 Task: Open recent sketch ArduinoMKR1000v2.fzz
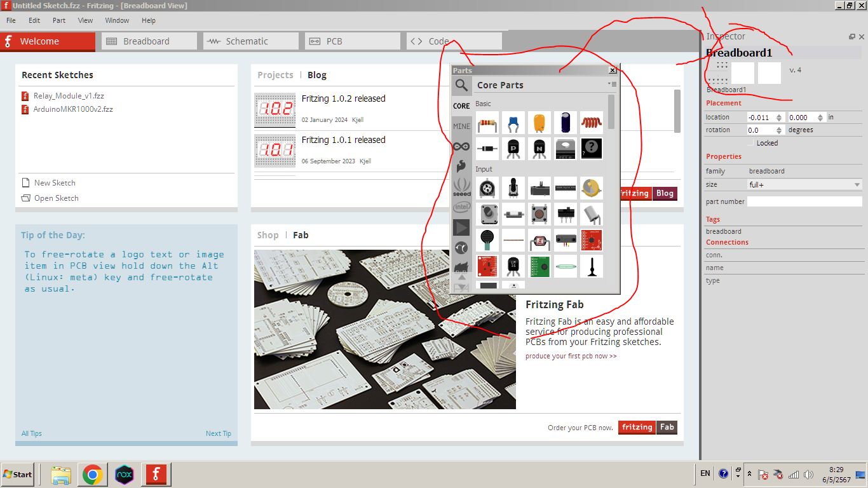point(73,109)
